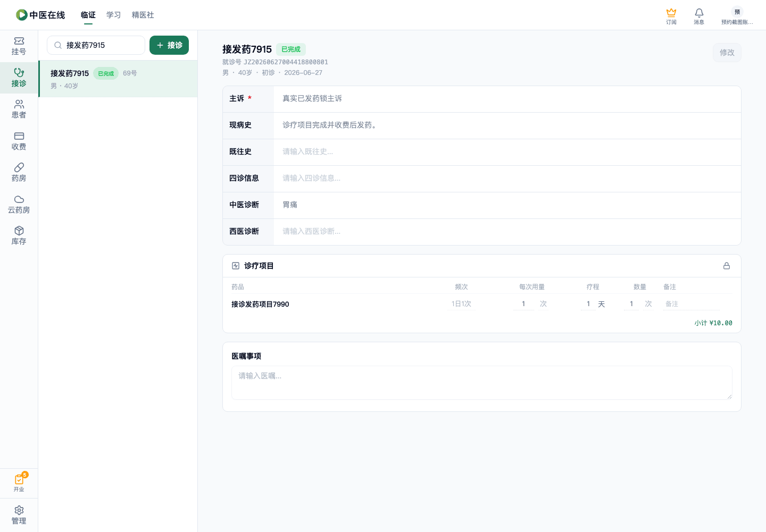This screenshot has height=532, width=766.
Task: Click the lock icon in 诊疗项目 header
Action: [727, 266]
